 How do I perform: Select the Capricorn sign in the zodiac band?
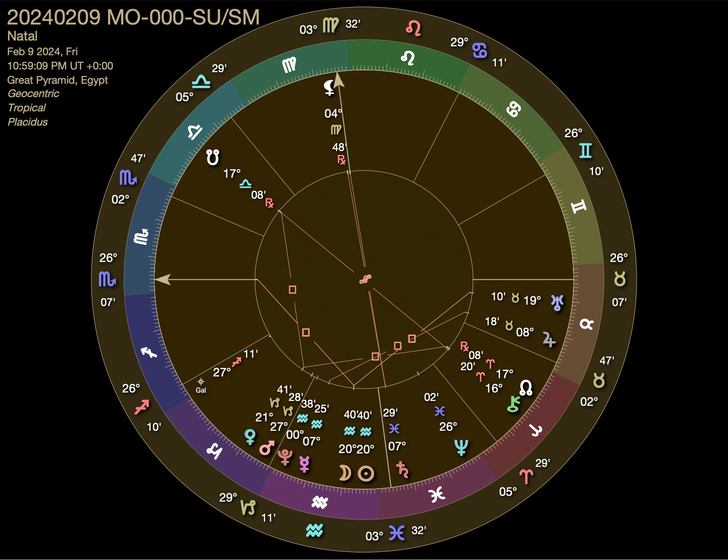pyautogui.click(x=214, y=451)
